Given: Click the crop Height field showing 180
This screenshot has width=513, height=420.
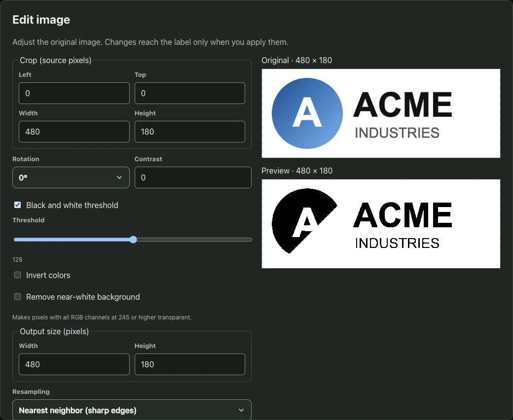Looking at the screenshot, I should (190, 132).
